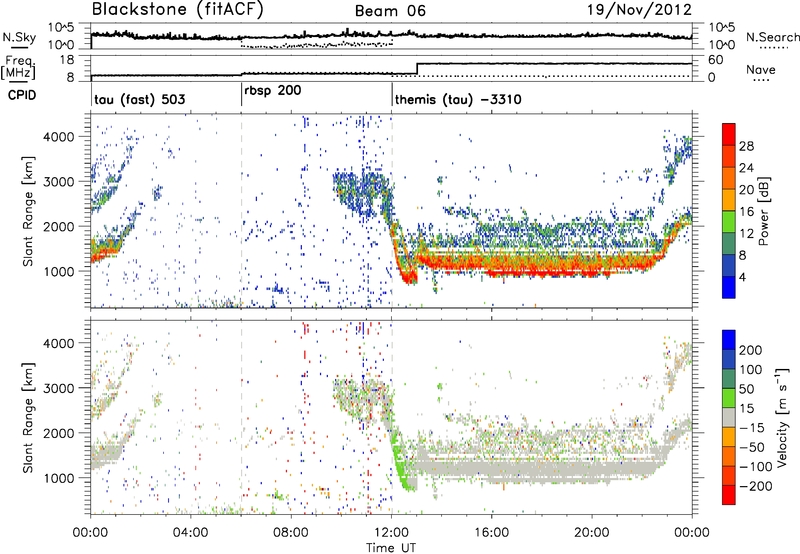Click the '12:00' time axis label
The height and width of the screenshot is (554, 800).
(x=391, y=533)
